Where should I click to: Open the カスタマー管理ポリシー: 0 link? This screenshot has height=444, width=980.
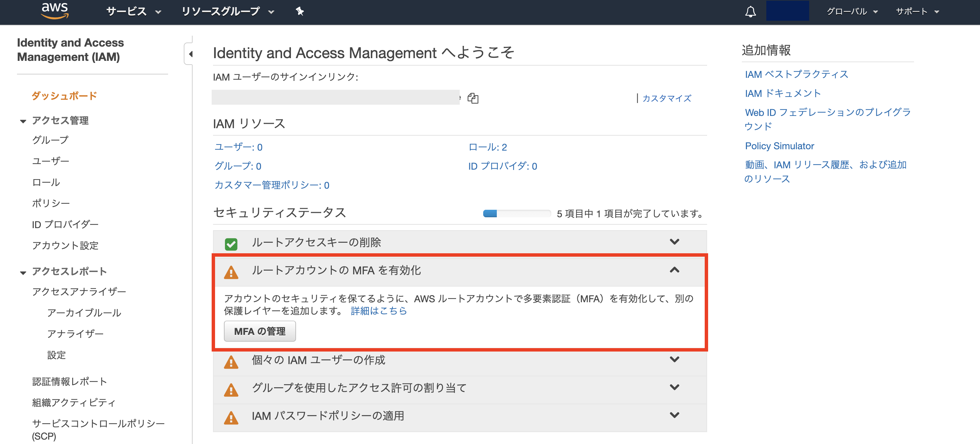click(272, 185)
